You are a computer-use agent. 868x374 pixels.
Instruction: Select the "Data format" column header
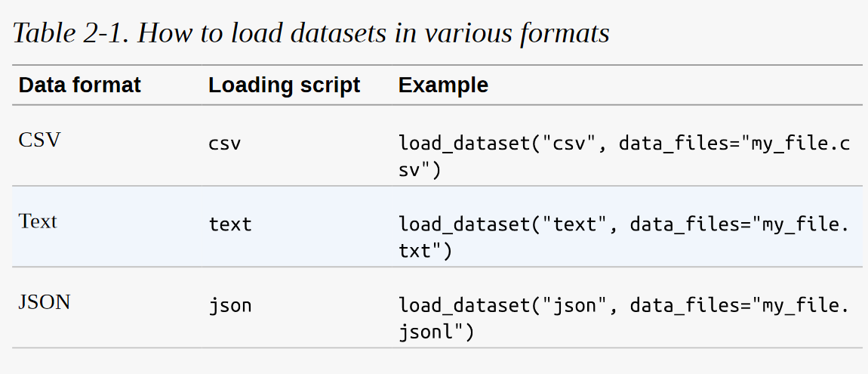(x=80, y=85)
